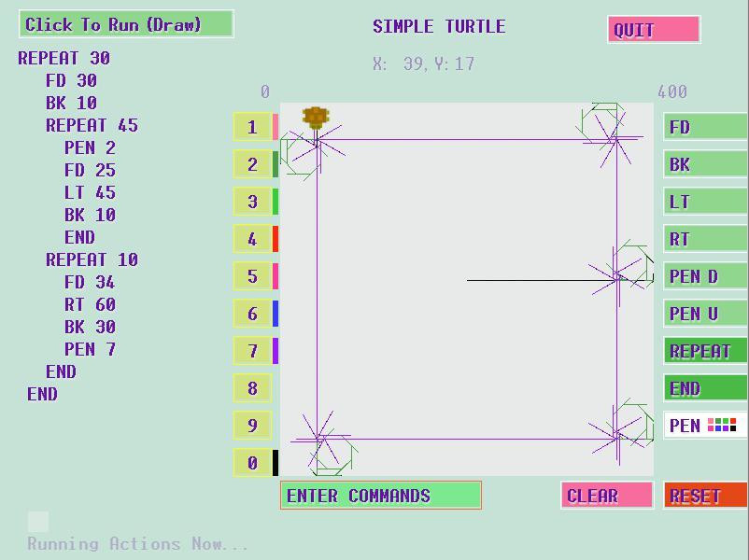
Task: Click the REPEAT 30 program line
Action: pyautogui.click(x=64, y=58)
